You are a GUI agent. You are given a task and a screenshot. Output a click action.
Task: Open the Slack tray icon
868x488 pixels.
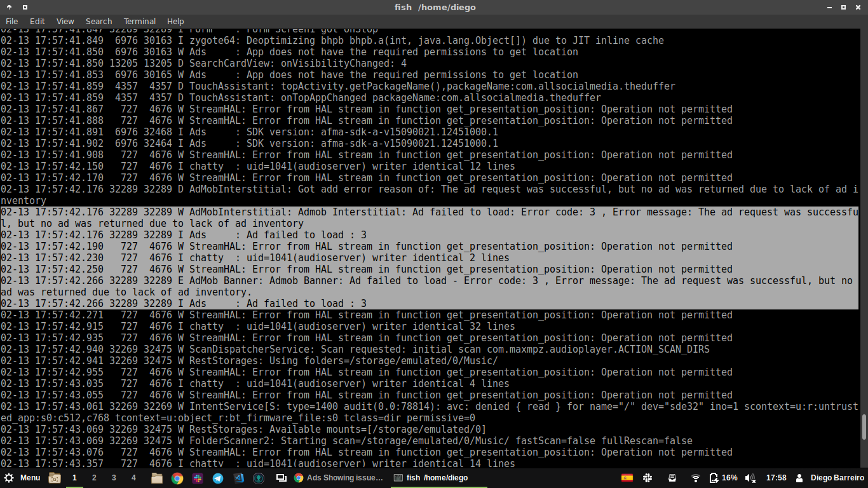click(x=648, y=478)
